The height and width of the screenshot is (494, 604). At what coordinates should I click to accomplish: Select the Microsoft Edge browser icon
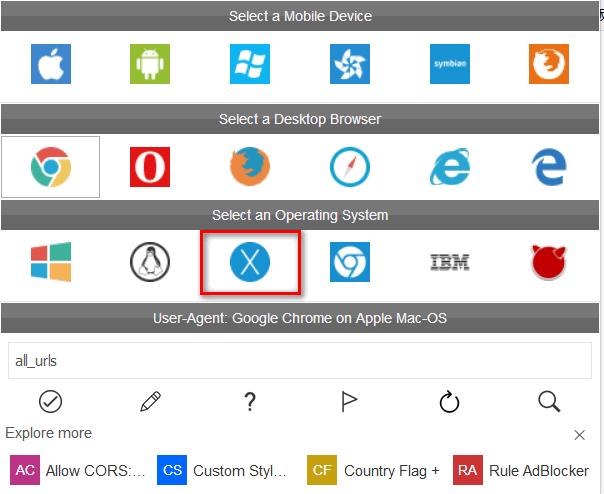(549, 167)
